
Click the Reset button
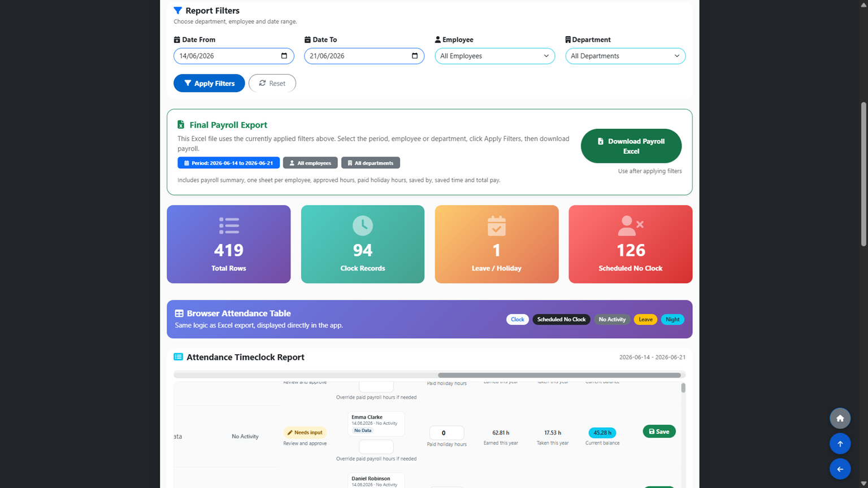[272, 83]
